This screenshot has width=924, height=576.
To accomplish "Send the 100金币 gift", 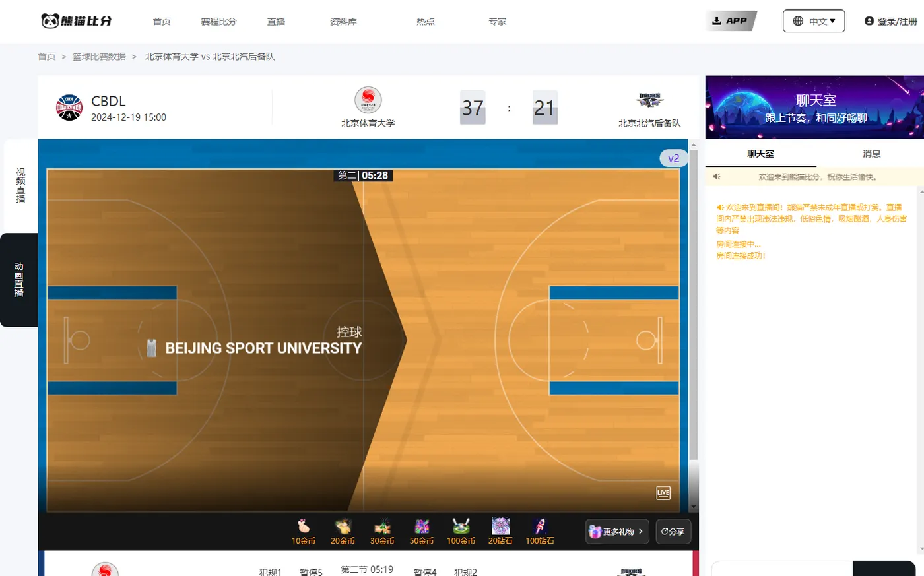I will [461, 531].
